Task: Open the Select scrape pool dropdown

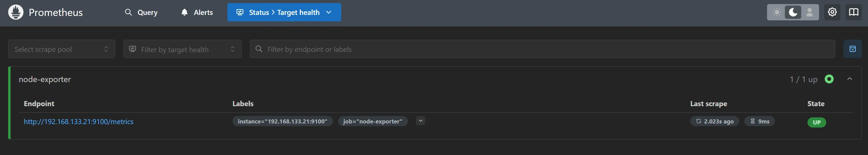Action: (62, 49)
